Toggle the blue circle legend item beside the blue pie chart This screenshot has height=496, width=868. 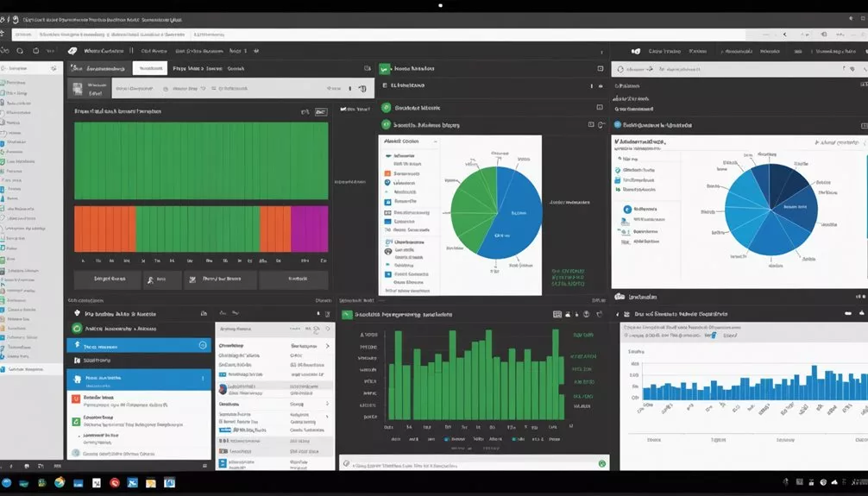pos(627,209)
